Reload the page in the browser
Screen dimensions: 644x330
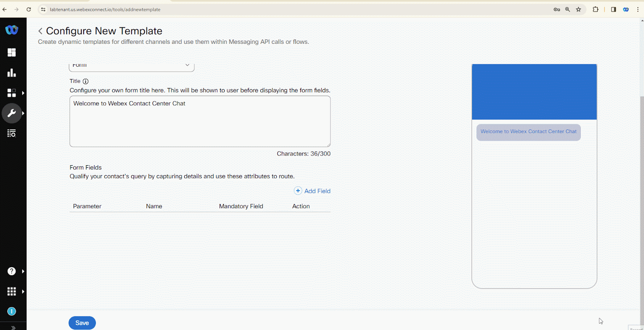pos(29,9)
